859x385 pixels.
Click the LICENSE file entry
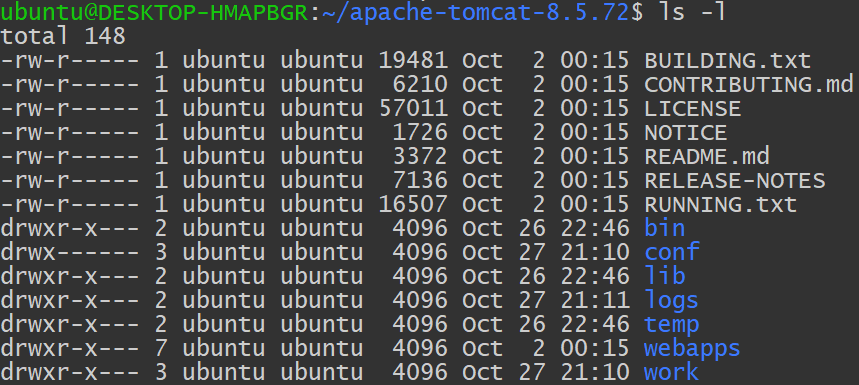pos(692,108)
